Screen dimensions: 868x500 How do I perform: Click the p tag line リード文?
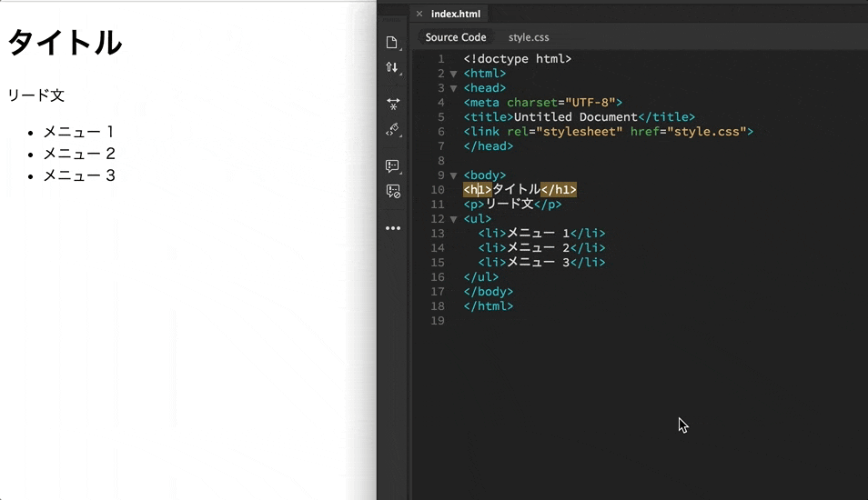(512, 205)
